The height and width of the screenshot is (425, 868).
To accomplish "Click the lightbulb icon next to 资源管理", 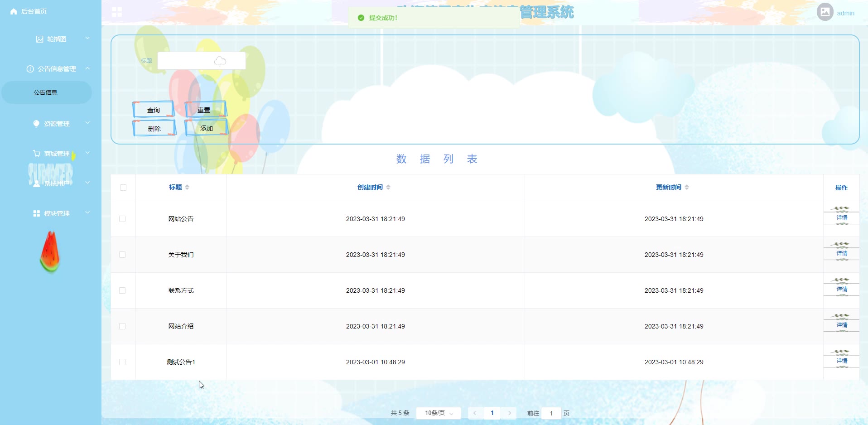I will [36, 124].
